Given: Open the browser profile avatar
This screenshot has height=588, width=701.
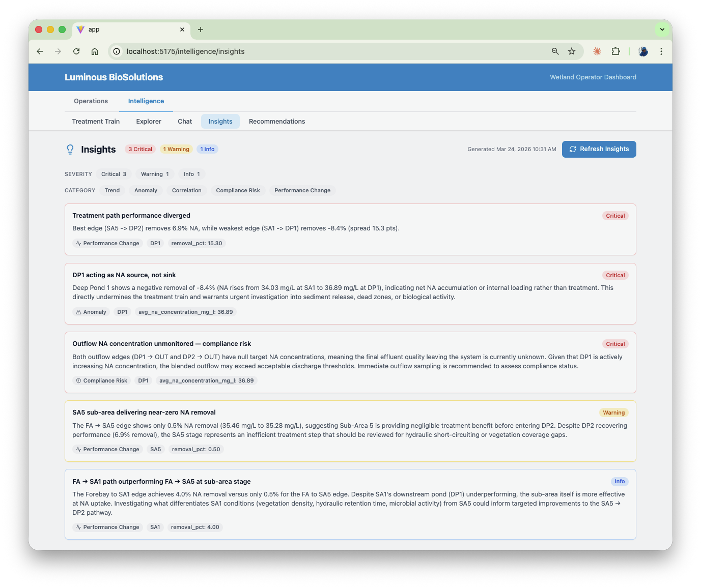Looking at the screenshot, I should coord(643,51).
